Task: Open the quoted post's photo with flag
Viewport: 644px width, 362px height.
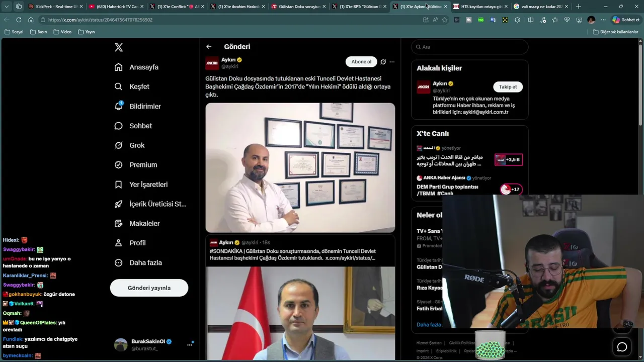Action: 300,313
